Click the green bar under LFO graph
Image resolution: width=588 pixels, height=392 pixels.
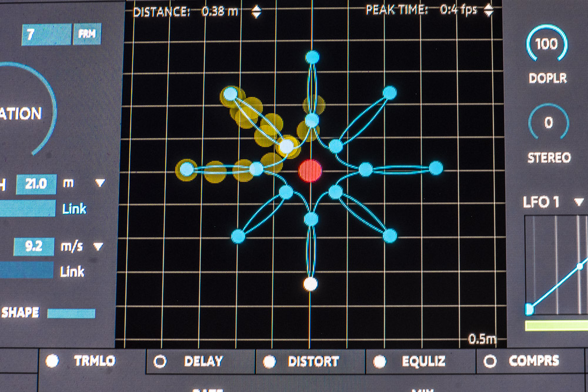tap(556, 326)
